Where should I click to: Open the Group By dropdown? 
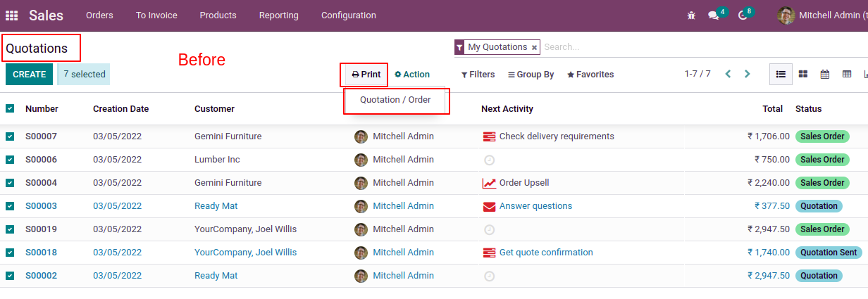531,75
